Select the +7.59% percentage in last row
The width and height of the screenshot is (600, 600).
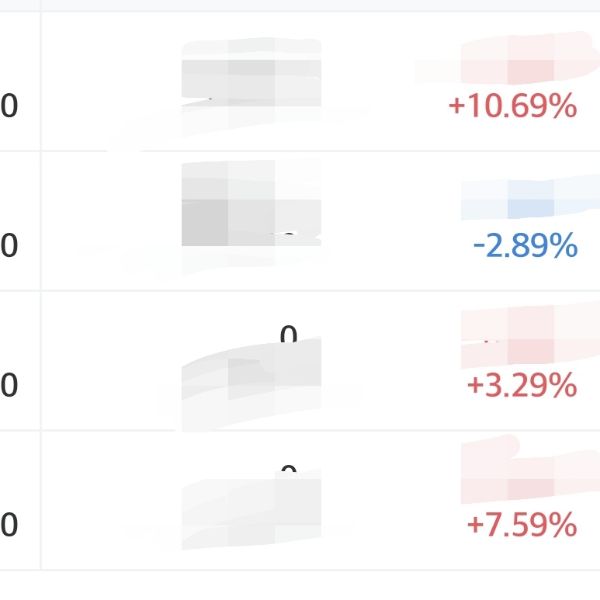(521, 524)
